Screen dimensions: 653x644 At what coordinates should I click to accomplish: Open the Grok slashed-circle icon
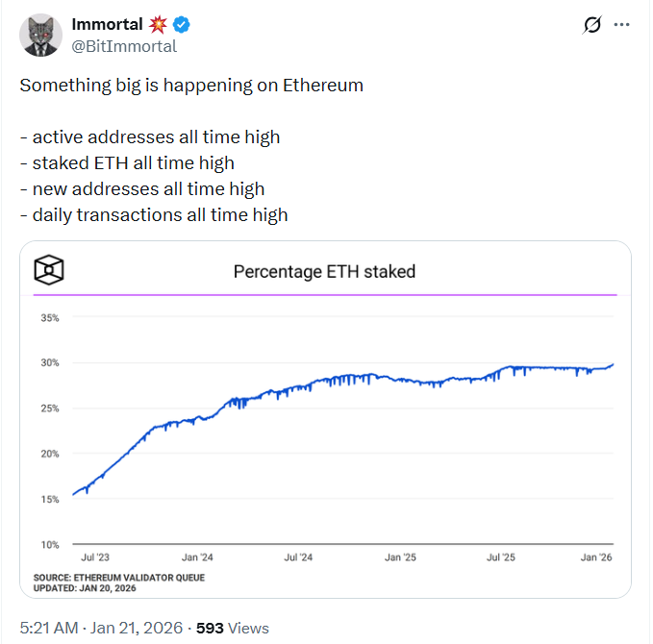coord(592,26)
